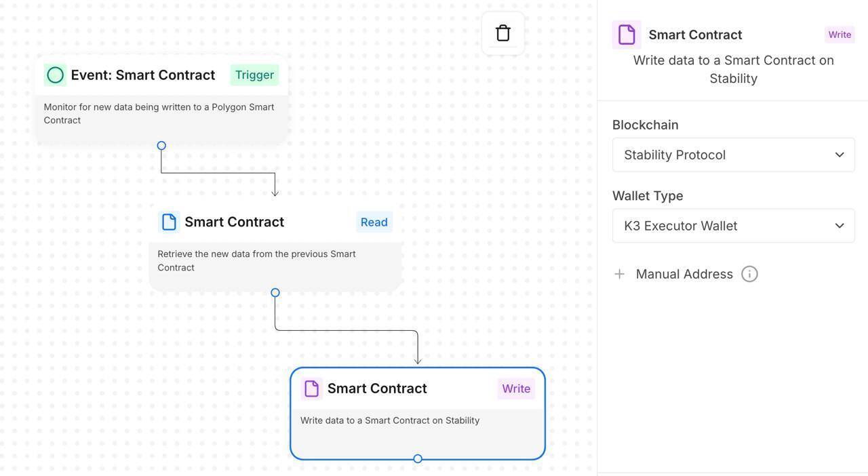Click the Smart Contract icon in the panel header
This screenshot has width=868, height=476.
point(625,33)
